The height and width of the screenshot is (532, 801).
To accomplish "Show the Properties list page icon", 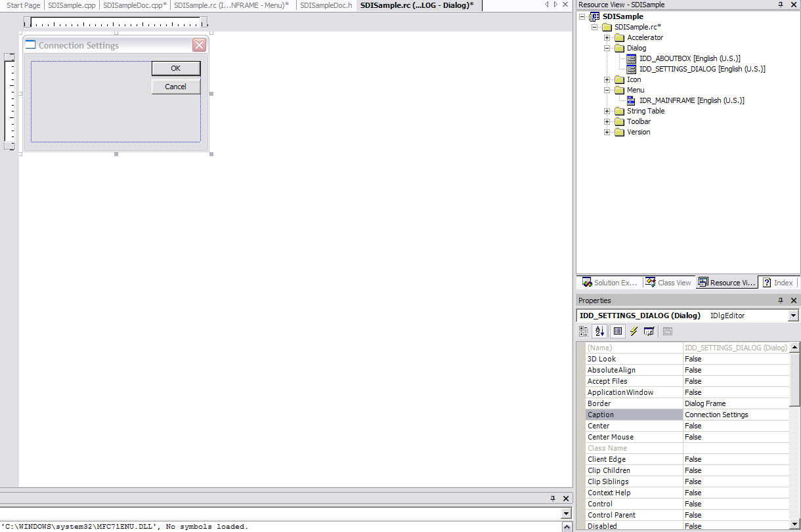I will click(617, 331).
